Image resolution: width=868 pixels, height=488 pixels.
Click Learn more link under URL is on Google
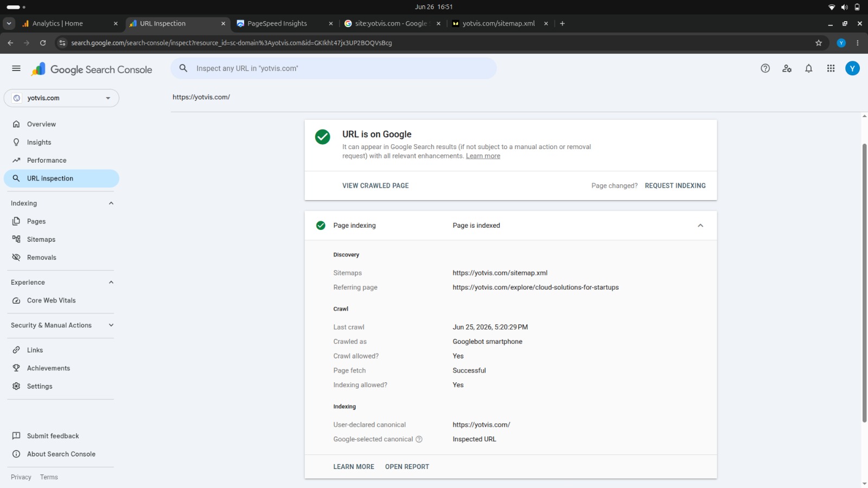tap(483, 156)
